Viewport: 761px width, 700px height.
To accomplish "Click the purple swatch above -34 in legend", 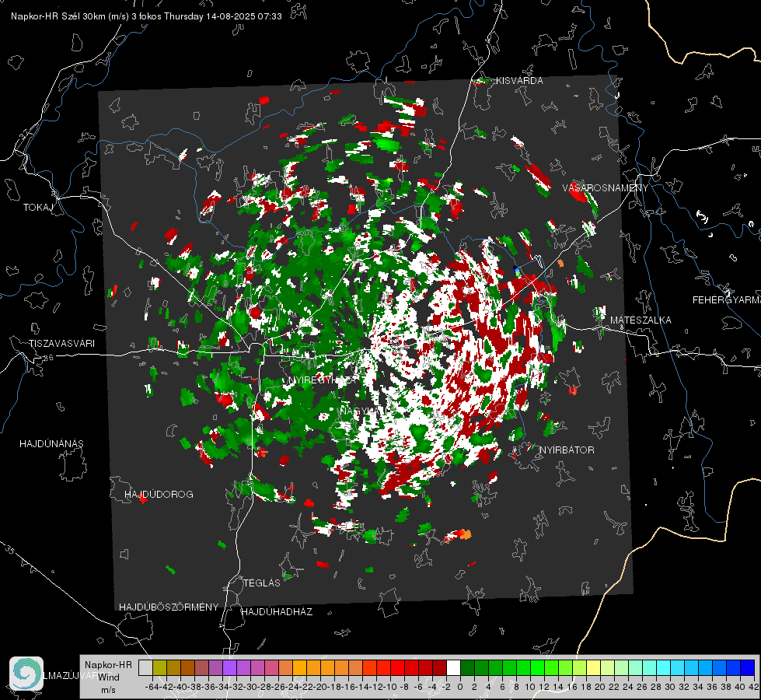I will 229,667.
